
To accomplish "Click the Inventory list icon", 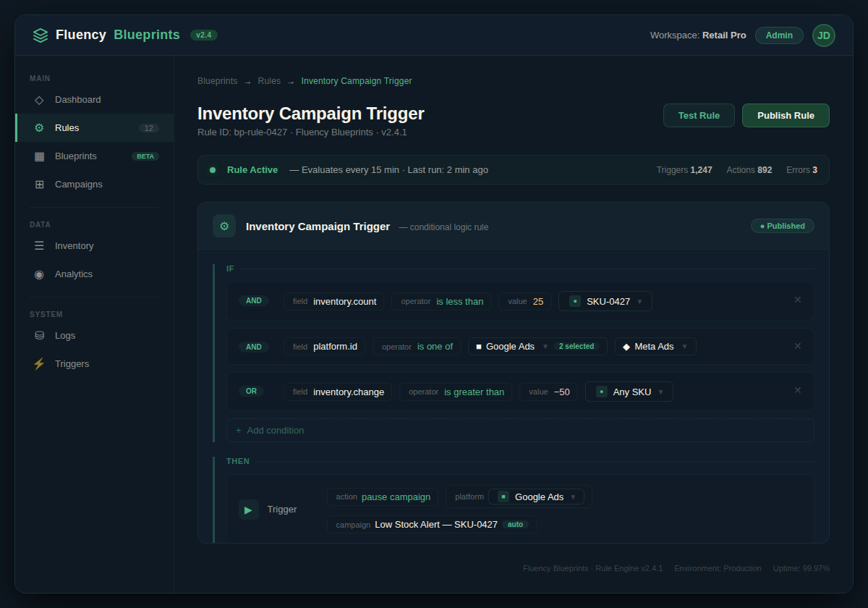I will tap(39, 246).
